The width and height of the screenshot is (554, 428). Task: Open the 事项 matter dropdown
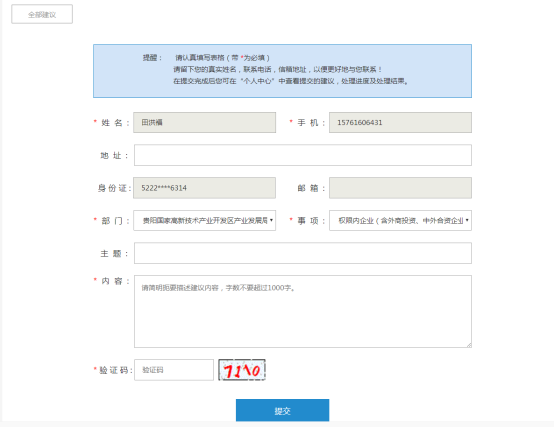[400, 221]
